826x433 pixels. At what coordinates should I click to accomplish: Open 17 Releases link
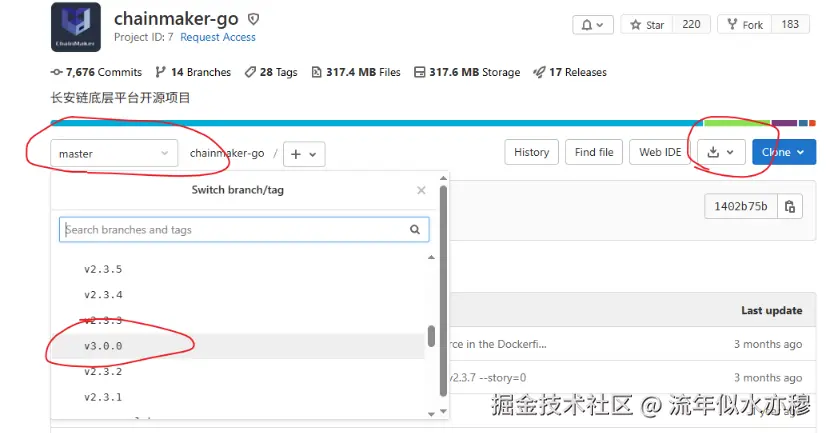tap(570, 72)
